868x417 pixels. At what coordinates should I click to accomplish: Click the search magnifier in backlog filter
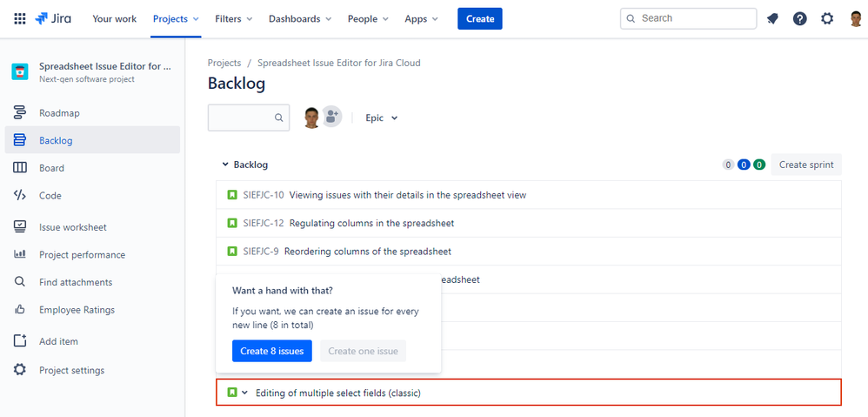[279, 118]
